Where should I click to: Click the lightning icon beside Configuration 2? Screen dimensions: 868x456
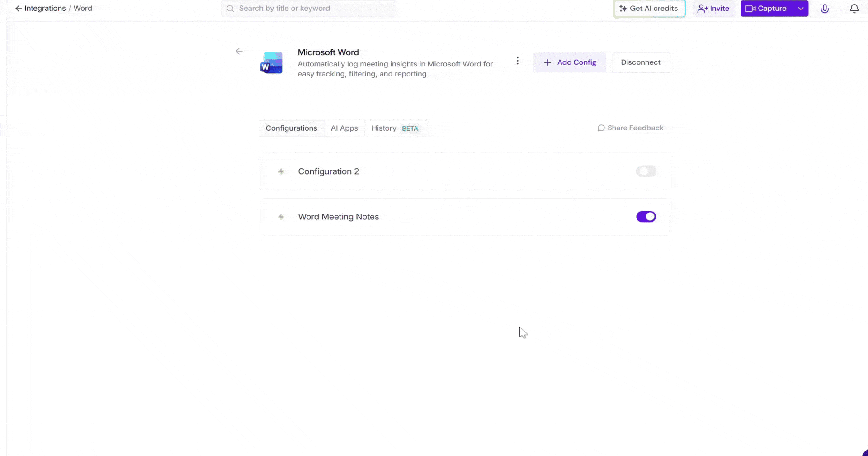[281, 171]
